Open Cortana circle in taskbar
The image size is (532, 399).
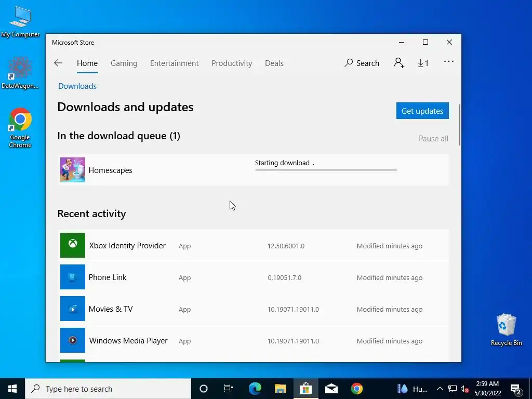pyautogui.click(x=204, y=389)
